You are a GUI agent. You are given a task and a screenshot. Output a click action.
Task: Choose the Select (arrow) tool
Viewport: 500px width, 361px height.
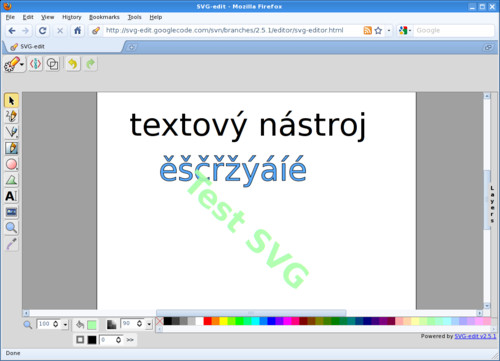[x=11, y=100]
